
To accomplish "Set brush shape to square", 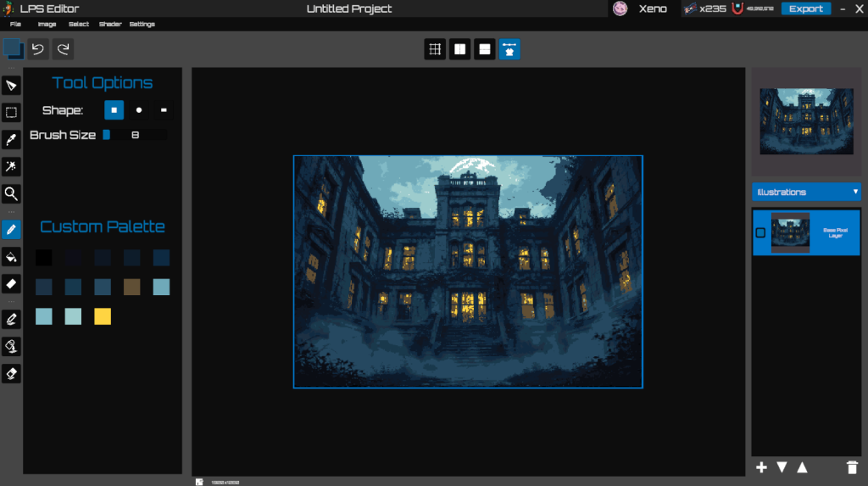I will pos(114,110).
